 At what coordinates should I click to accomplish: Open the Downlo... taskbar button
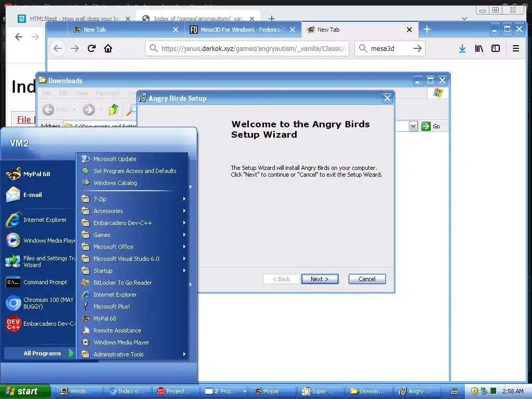368,391
